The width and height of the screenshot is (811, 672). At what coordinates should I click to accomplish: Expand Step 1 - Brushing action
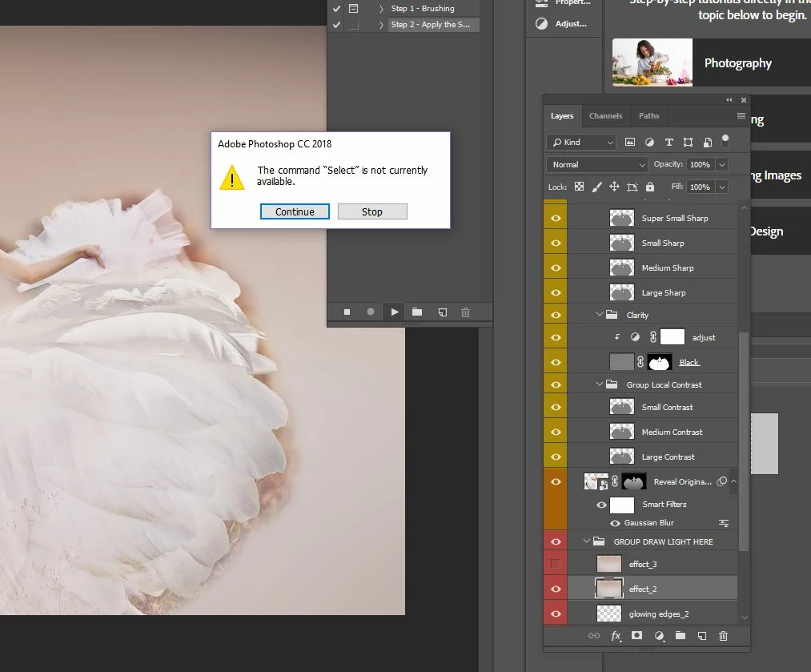[381, 9]
